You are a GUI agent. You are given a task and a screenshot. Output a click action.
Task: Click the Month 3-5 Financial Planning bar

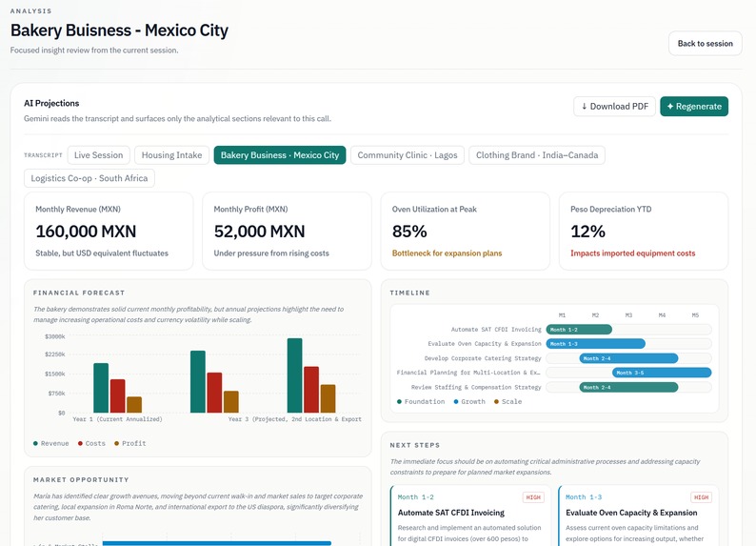pyautogui.click(x=662, y=373)
